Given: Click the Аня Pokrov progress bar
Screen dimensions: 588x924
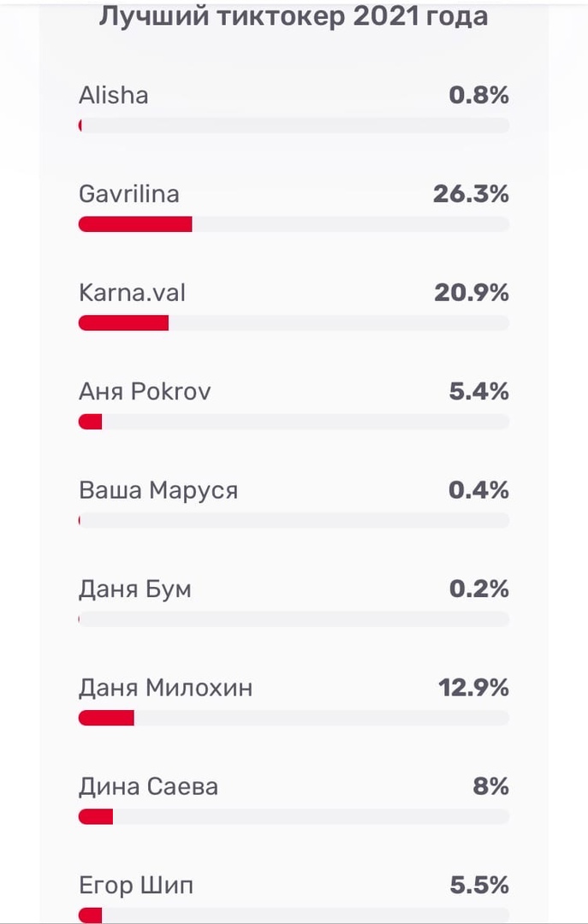Looking at the screenshot, I should click(x=90, y=422).
